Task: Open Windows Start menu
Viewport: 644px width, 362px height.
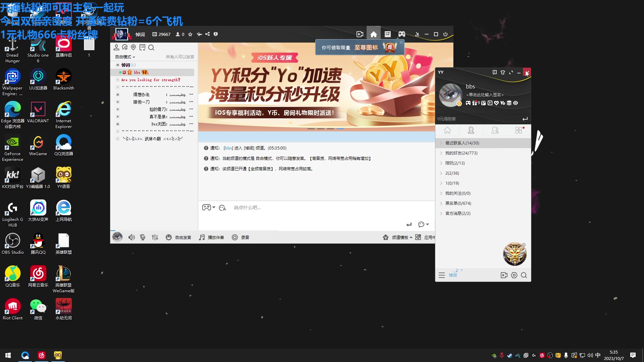Action: 8,355
